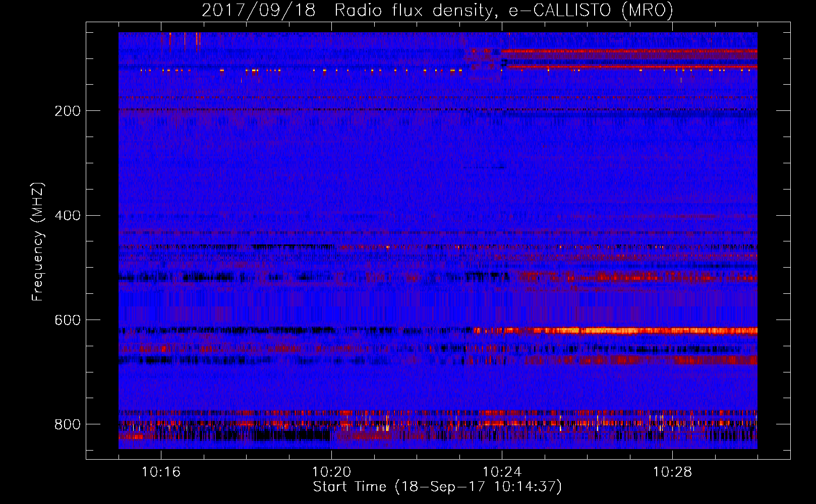Click the 10:16 time tick label
The image size is (816, 504).
161,472
